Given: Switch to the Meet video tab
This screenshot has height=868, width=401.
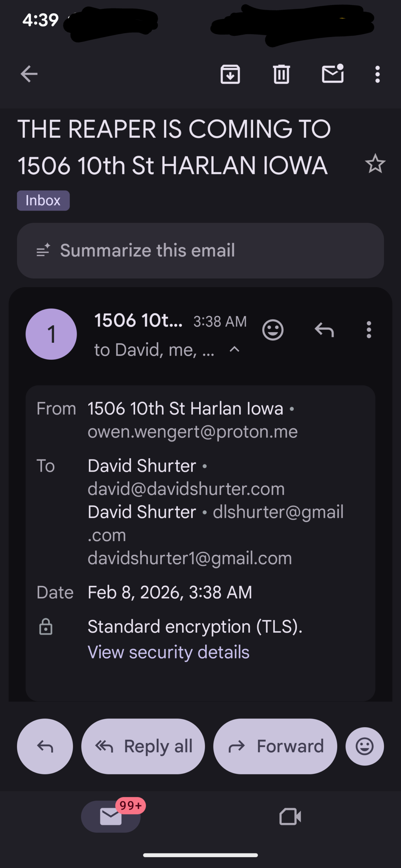Looking at the screenshot, I should (290, 816).
